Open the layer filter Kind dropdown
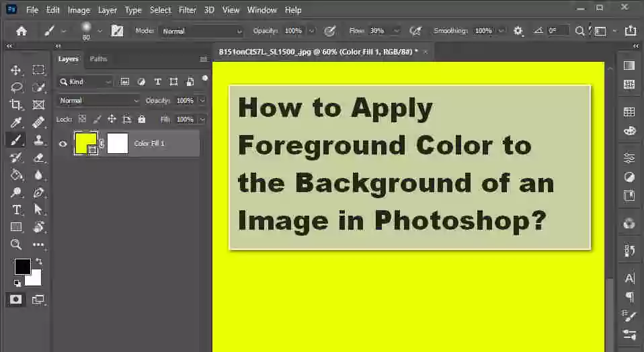The height and width of the screenshot is (352, 644). click(85, 82)
